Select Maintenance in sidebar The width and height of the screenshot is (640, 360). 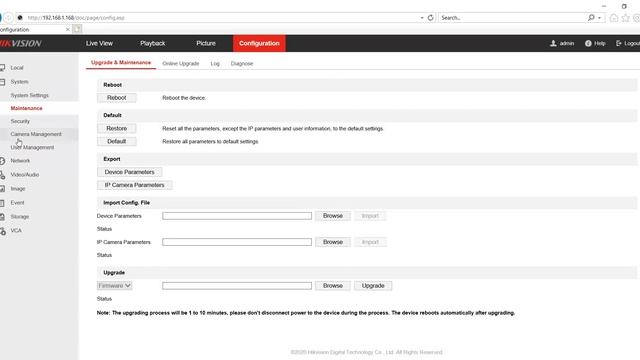[x=27, y=108]
